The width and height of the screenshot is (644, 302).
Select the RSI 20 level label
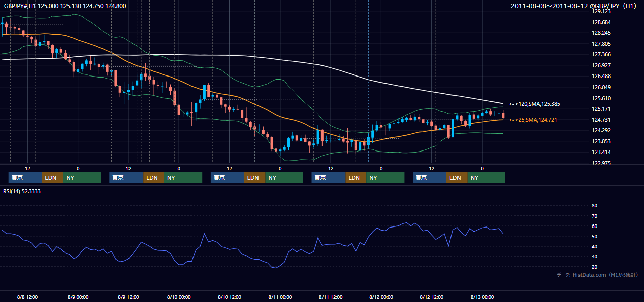[594, 267]
